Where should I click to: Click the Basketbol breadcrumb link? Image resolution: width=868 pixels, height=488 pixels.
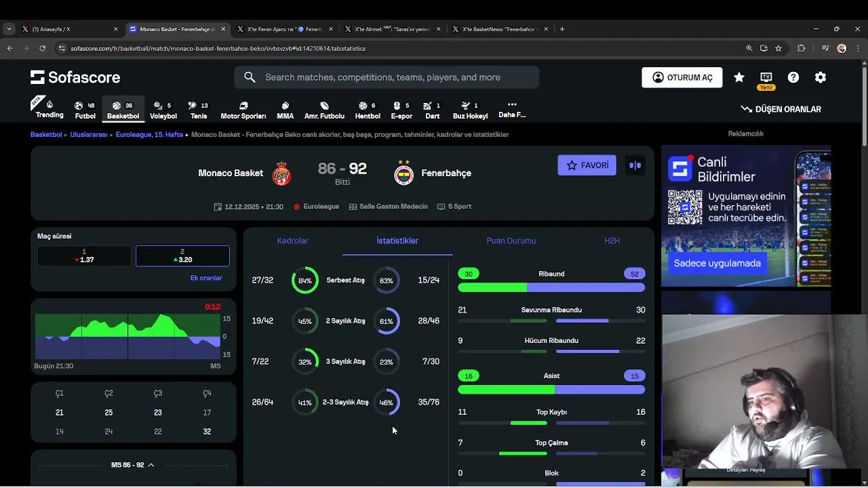tap(46, 135)
